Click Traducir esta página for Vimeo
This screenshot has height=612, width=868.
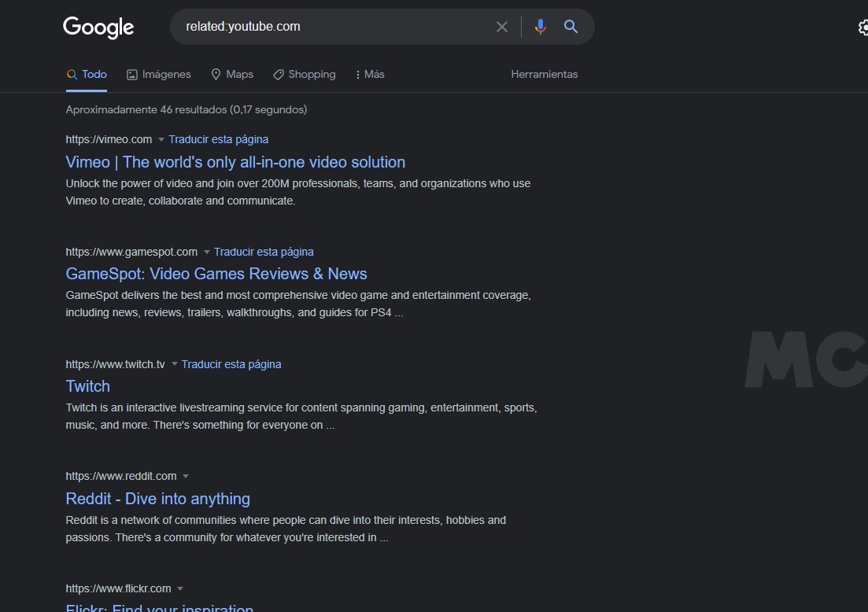(x=219, y=139)
